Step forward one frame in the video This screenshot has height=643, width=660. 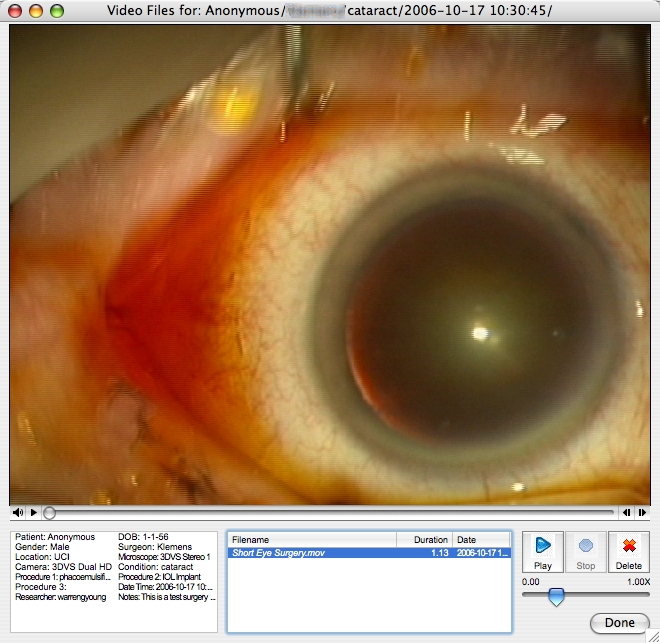point(642,512)
